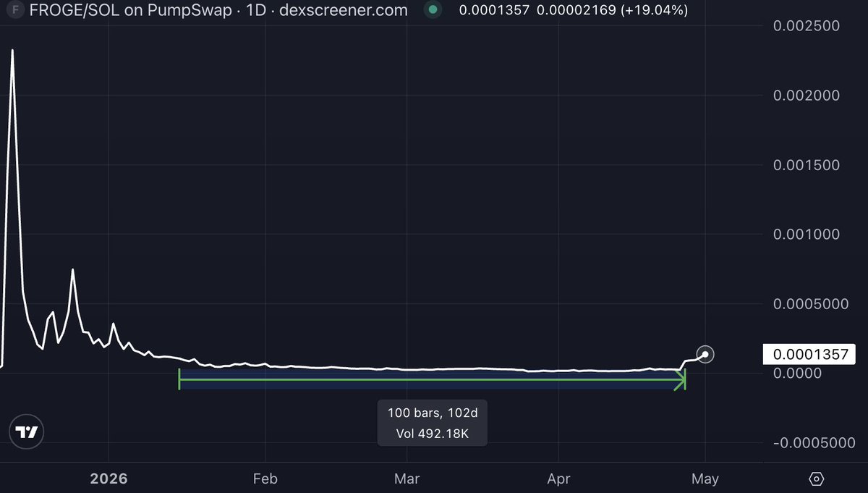Click the 2026 label on time axis

click(109, 479)
